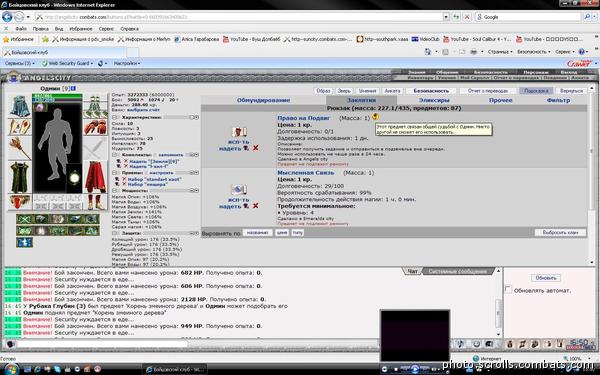Click the chat message input field
The height and width of the screenshot is (375, 600).
[103, 344]
